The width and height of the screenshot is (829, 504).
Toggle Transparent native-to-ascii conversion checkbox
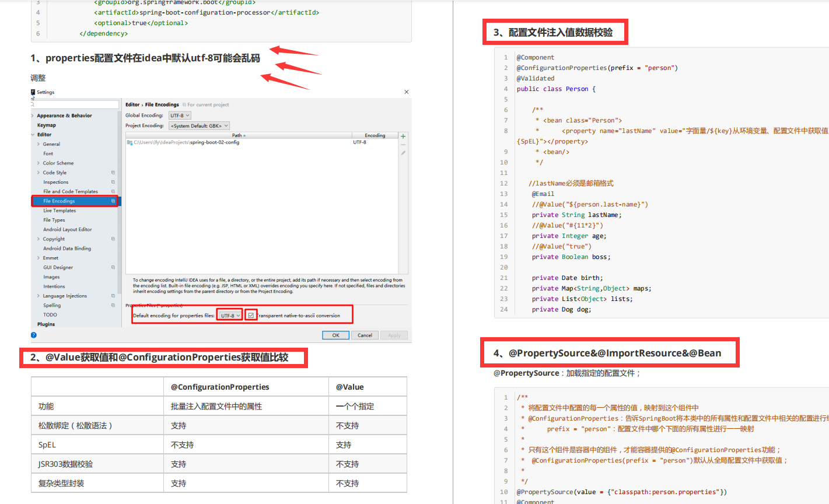point(251,316)
